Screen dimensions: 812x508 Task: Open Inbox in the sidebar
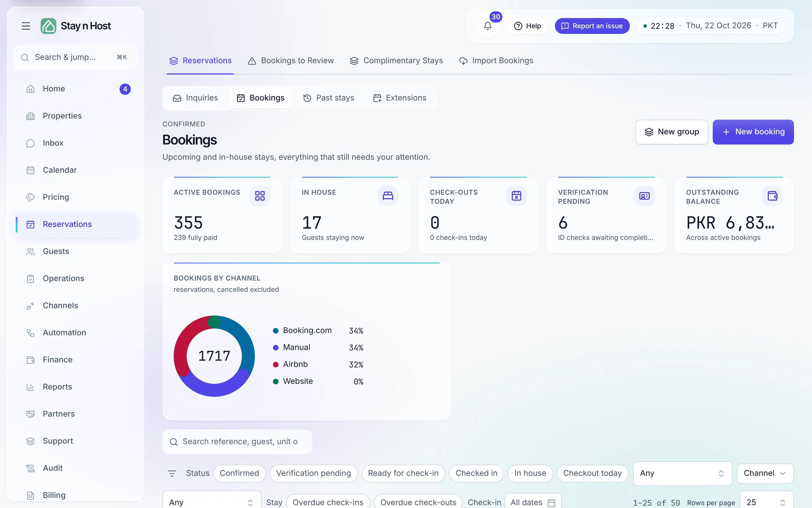76,143
